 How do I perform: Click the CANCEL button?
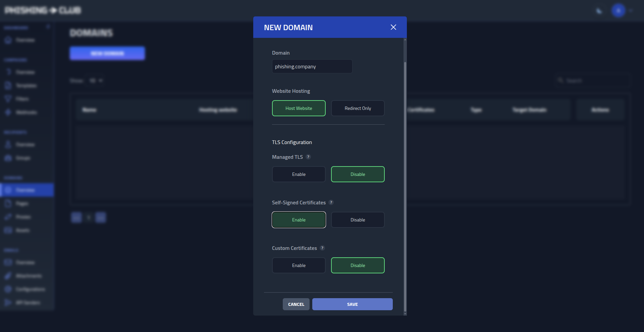point(296,304)
